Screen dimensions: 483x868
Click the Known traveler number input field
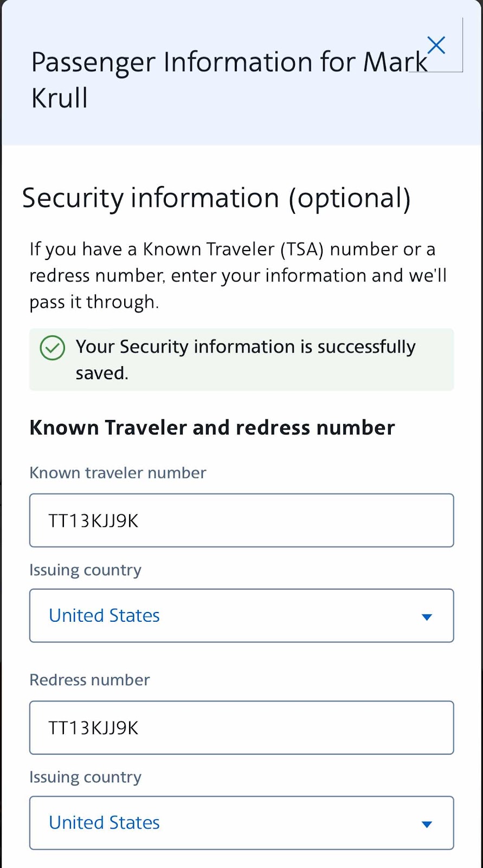point(241,520)
